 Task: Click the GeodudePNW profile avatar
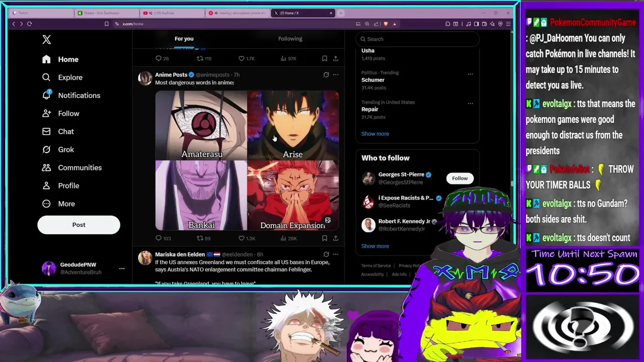[x=49, y=268]
